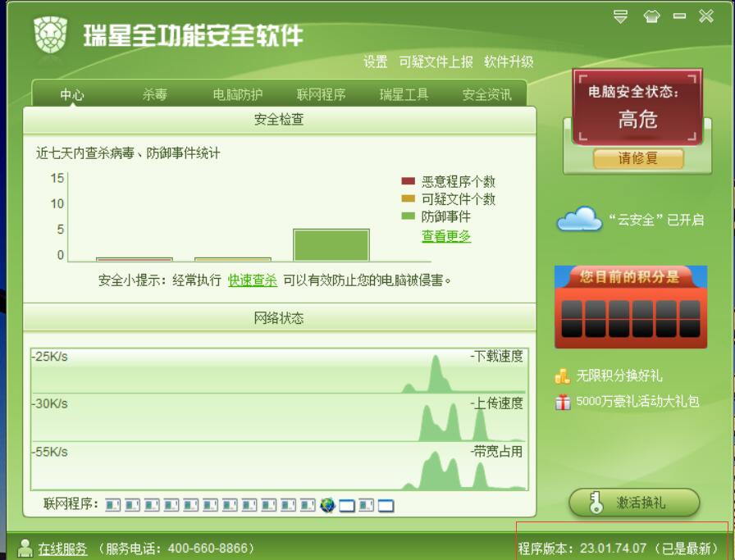Click the 55K/s bandwidth scale label
Screen dimensions: 735x560
(x=50, y=452)
